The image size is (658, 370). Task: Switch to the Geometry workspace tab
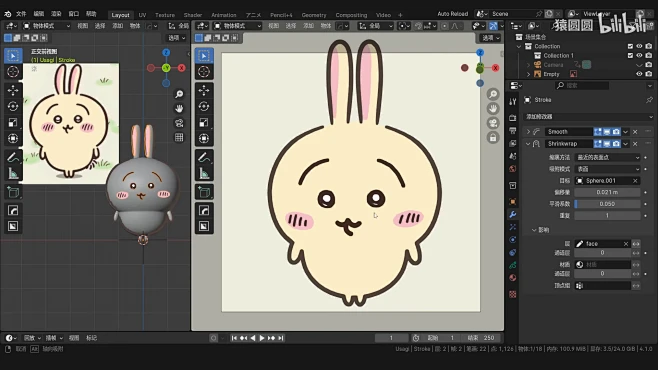(x=313, y=15)
